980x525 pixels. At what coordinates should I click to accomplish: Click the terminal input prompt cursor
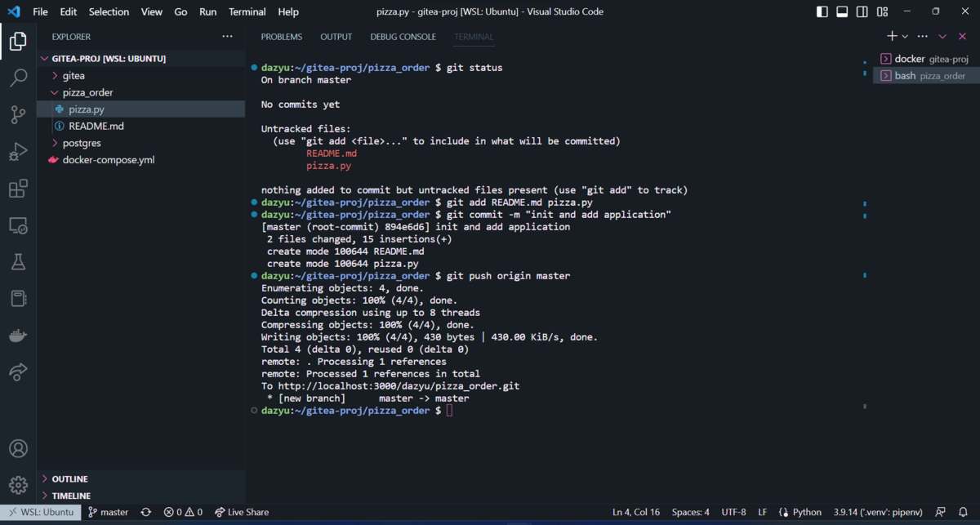click(449, 411)
